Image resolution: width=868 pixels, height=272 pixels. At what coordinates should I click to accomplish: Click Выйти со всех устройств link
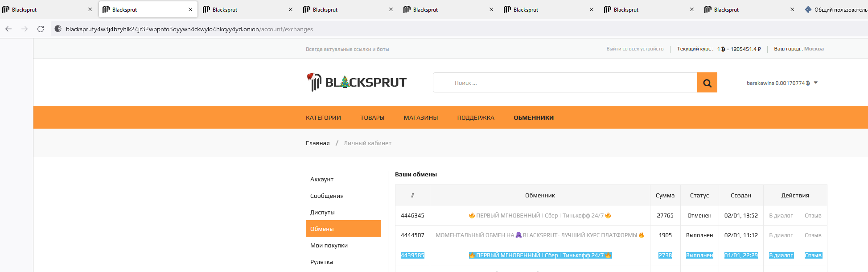tap(635, 49)
